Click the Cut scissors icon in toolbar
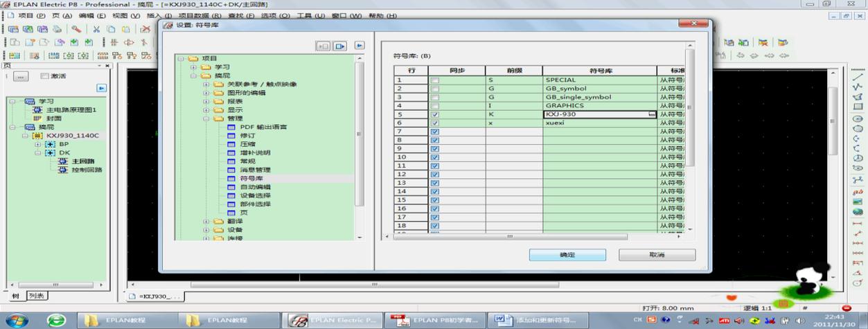The height and width of the screenshot is (329, 868). click(96, 29)
